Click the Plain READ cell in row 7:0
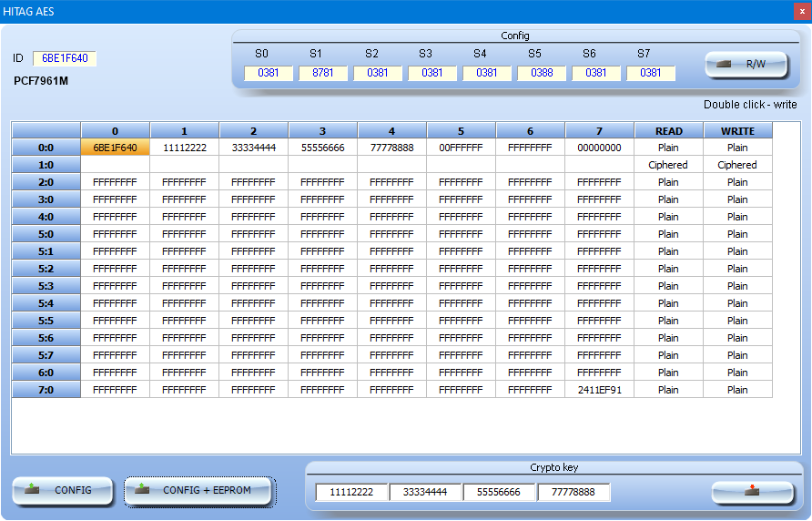The height and width of the screenshot is (521, 812). click(x=668, y=390)
